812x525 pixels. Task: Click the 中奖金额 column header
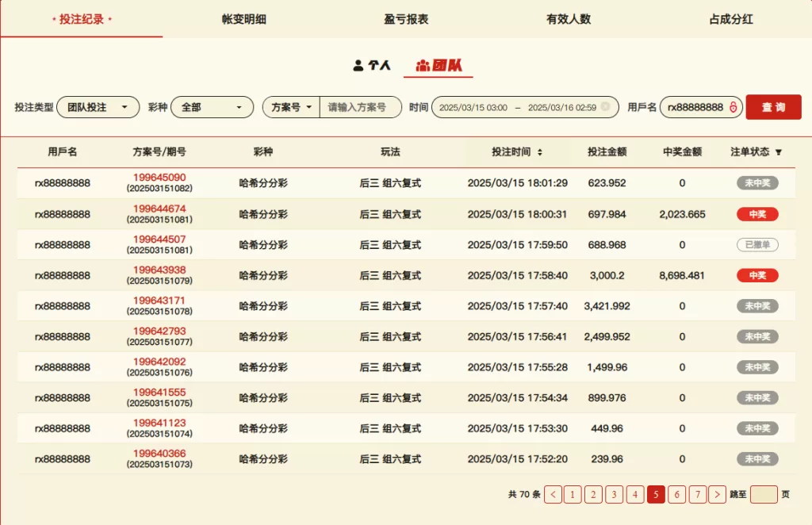pyautogui.click(x=682, y=151)
